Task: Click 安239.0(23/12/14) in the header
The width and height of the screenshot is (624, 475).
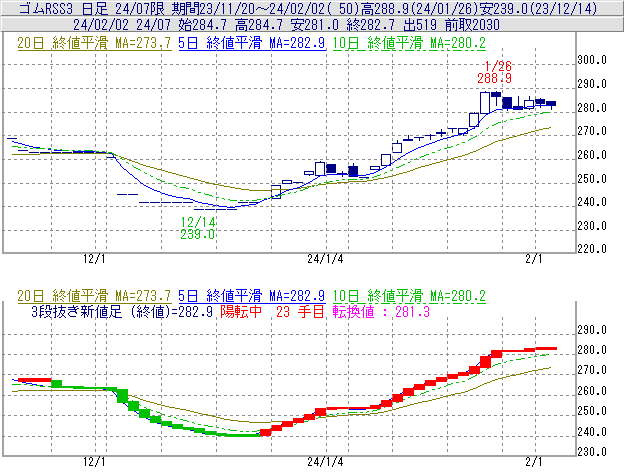Action: coord(538,8)
